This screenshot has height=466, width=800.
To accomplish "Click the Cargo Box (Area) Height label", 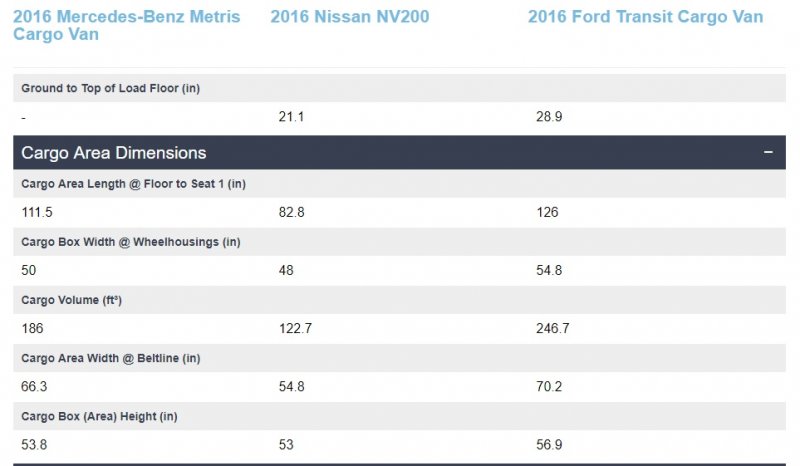I will tap(105, 415).
